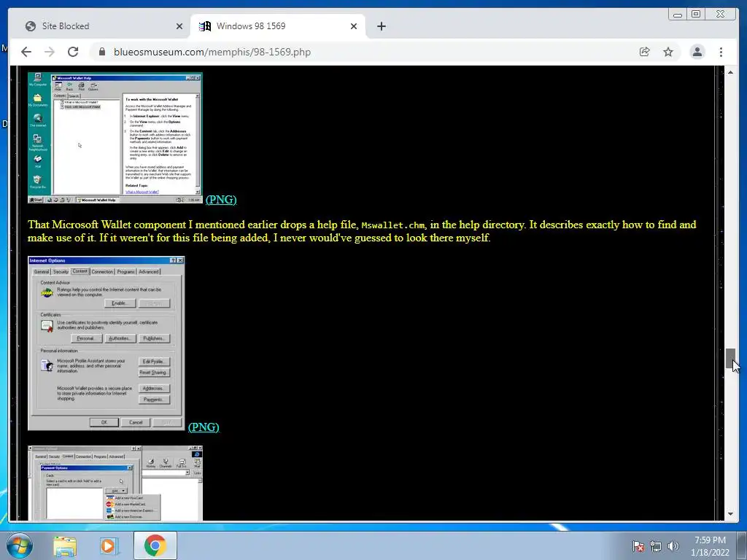
Task: Select the Windows 98 1569 tab
Action: (278, 26)
